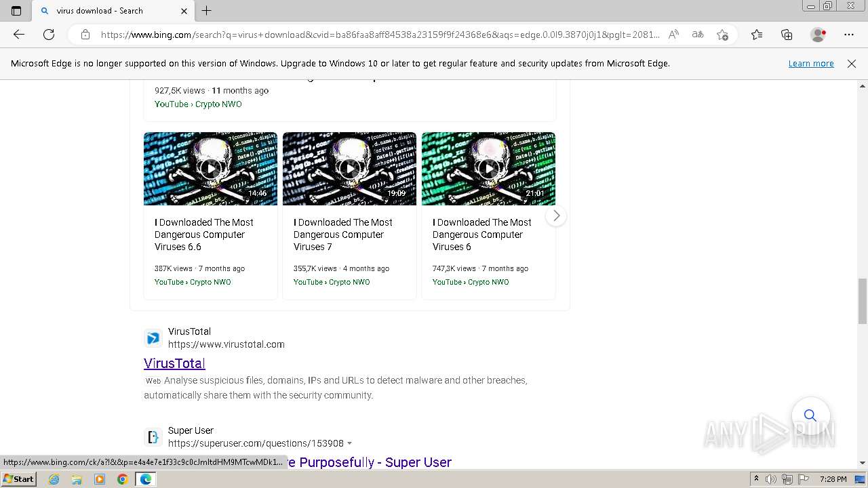Viewport: 868px width, 488px height.
Task: Expand the superuser.com result dropdown arrow
Action: [x=350, y=443]
